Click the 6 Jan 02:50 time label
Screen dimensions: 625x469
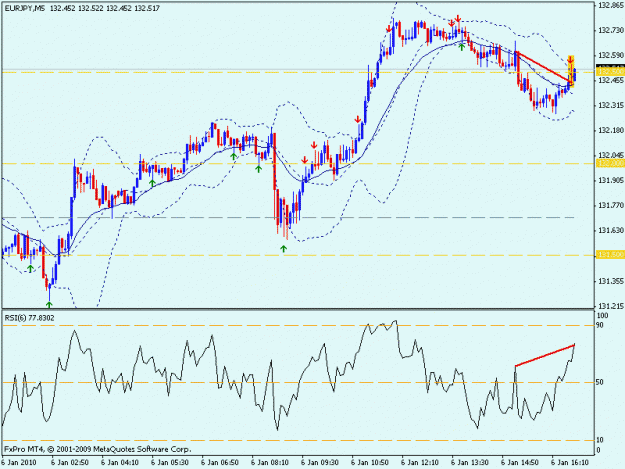70,463
